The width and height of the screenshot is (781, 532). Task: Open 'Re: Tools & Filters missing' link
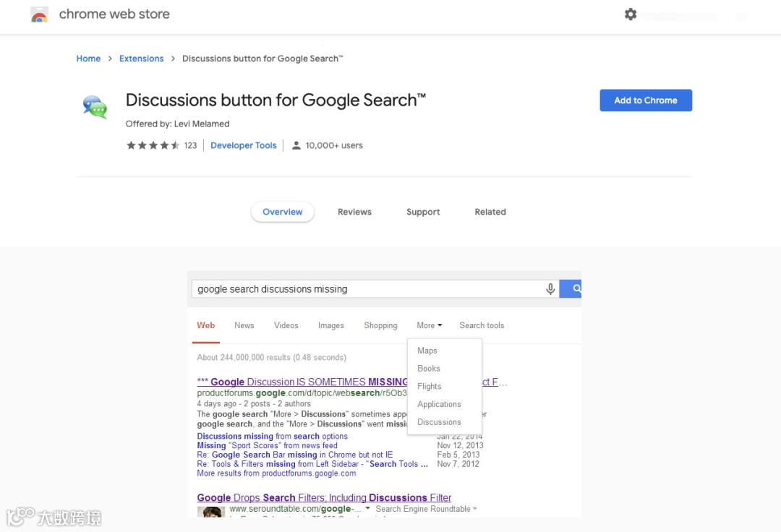pos(312,464)
